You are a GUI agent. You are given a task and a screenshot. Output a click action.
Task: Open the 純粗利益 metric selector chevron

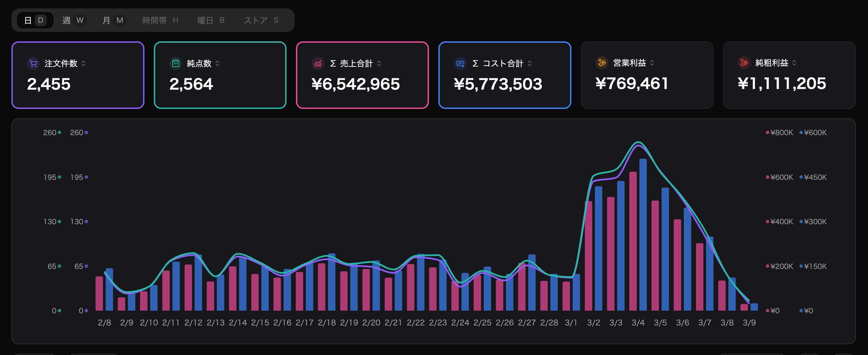794,63
